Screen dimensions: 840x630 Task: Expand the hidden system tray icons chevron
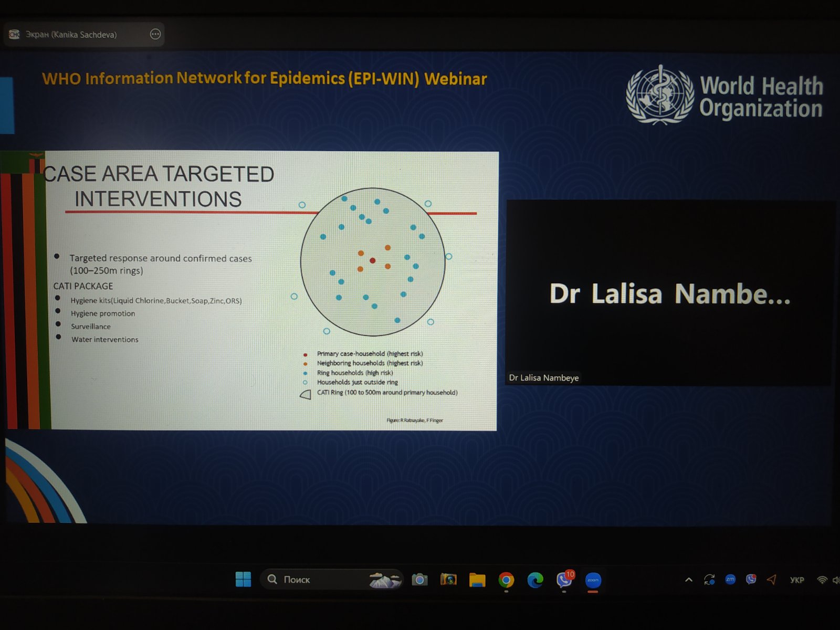(689, 580)
